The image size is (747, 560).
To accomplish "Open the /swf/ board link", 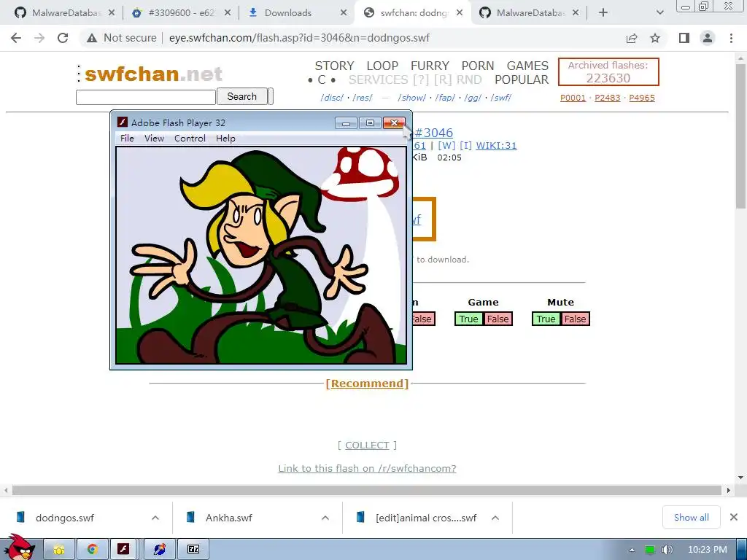I will (x=500, y=98).
